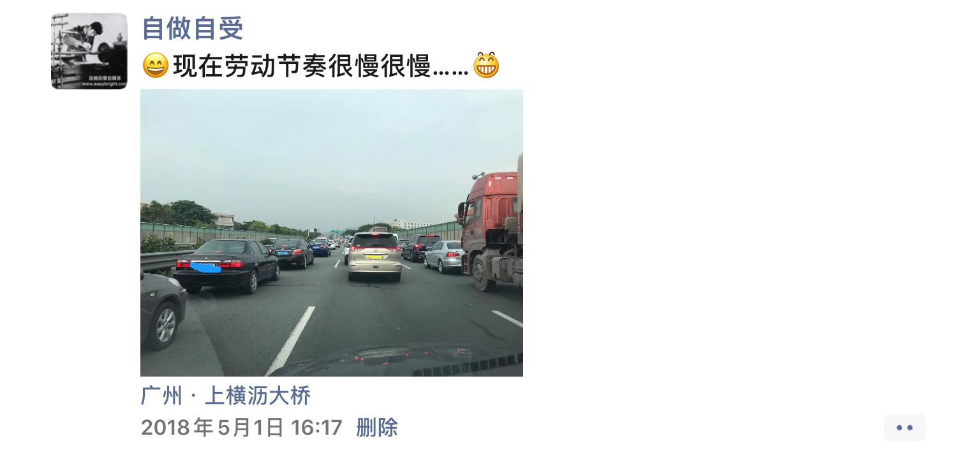Tap the blue scribble covering the license plate
Screen dimensions: 980x450
coord(205,266)
